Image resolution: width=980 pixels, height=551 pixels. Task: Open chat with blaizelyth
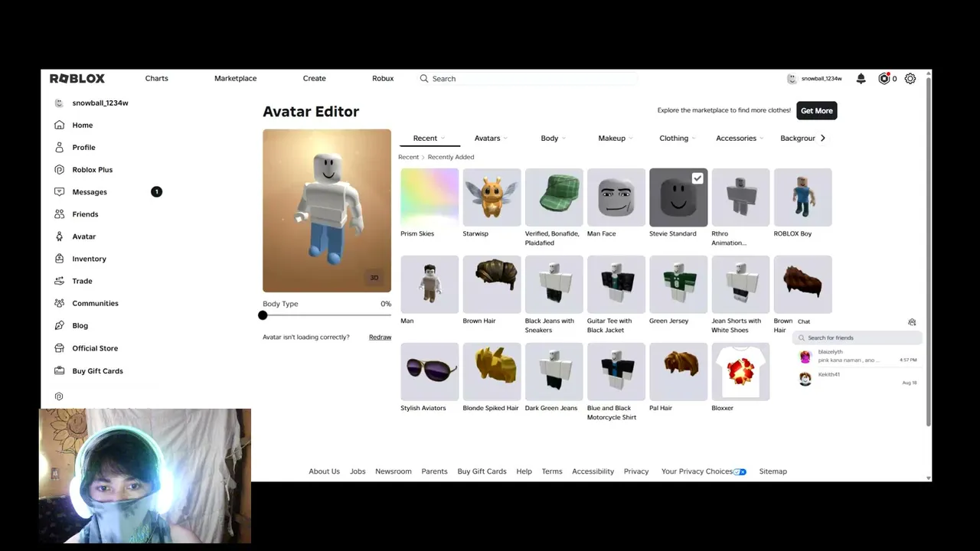[x=857, y=357]
